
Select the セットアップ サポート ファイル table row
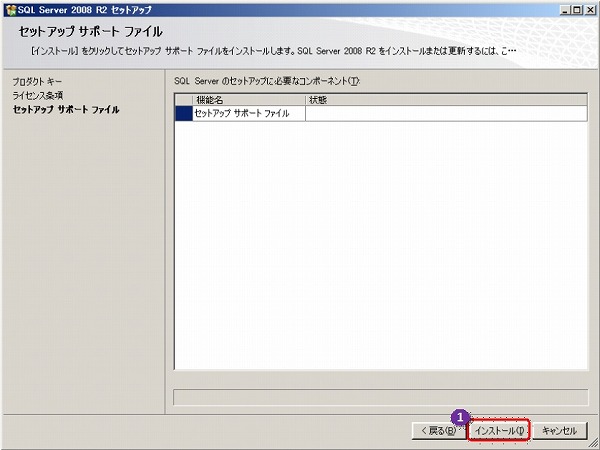pyautogui.click(x=381, y=113)
